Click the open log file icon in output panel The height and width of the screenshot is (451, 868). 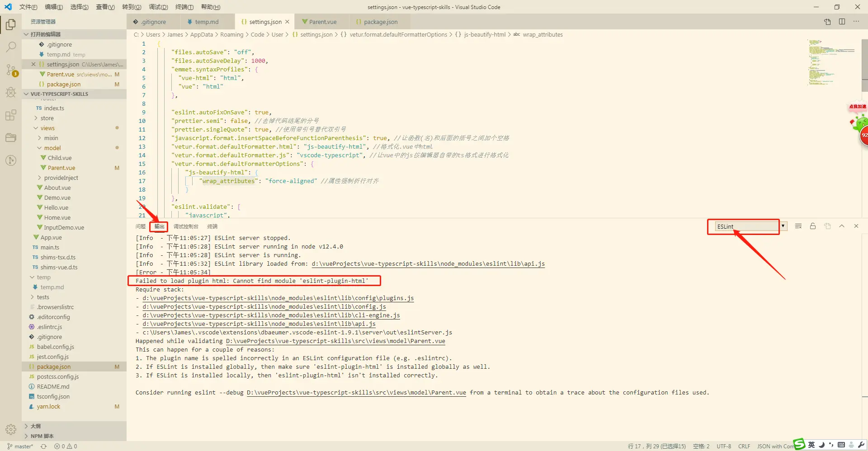(827, 226)
